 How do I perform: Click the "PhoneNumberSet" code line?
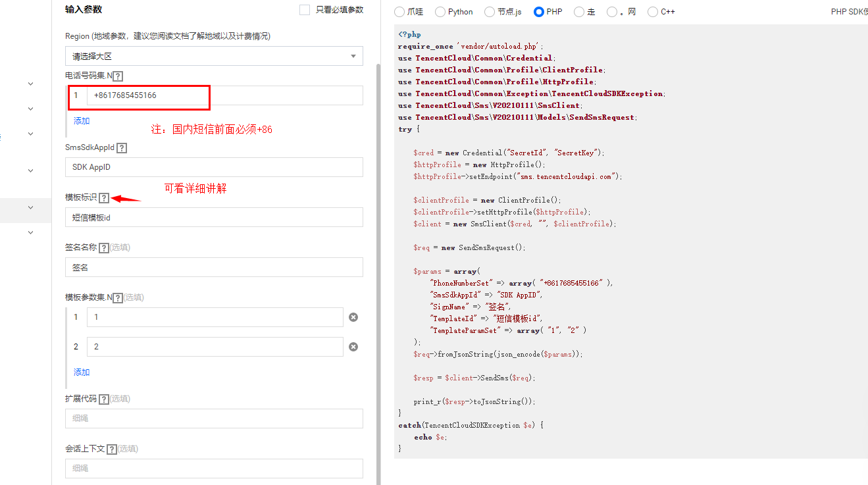click(521, 283)
